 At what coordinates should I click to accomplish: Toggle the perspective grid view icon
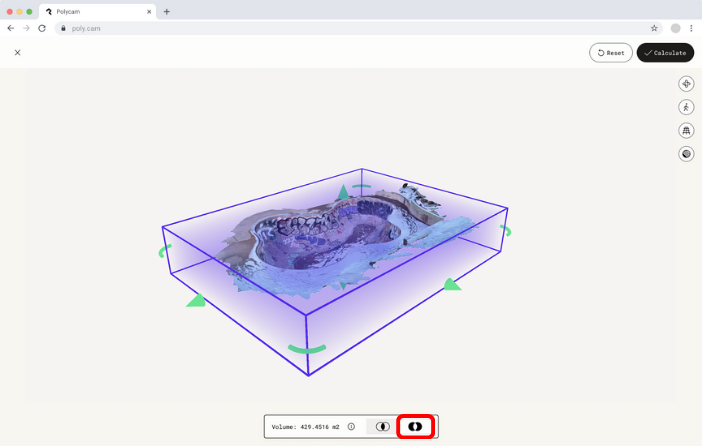click(x=686, y=130)
